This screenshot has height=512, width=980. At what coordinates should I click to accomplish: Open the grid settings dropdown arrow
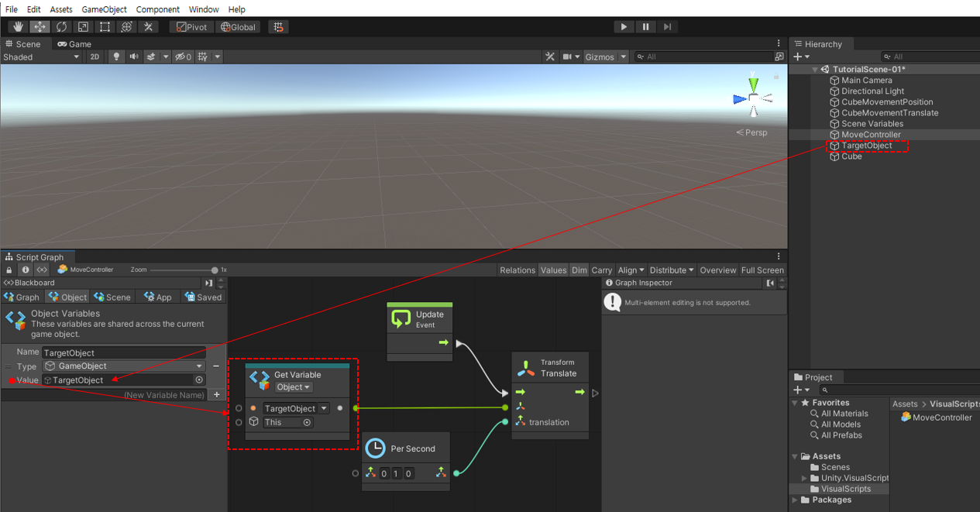pos(218,57)
